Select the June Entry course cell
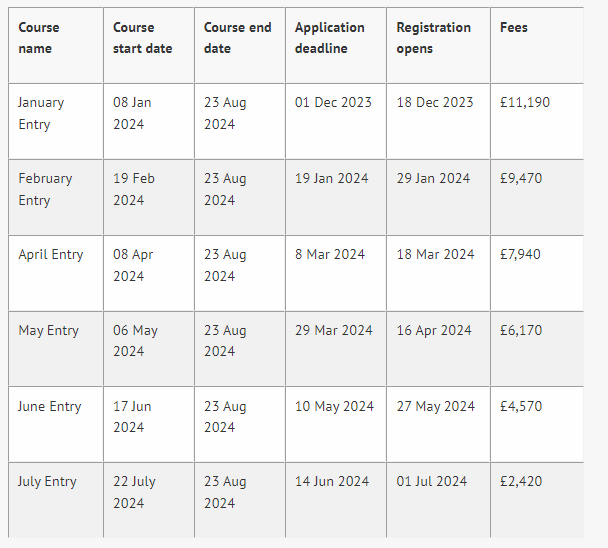 tap(49, 406)
